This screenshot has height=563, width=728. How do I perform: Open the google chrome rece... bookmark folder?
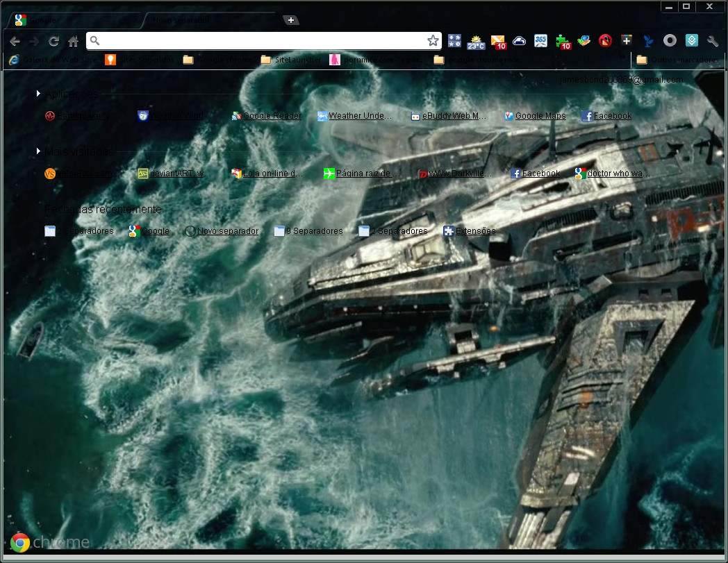coord(479,60)
